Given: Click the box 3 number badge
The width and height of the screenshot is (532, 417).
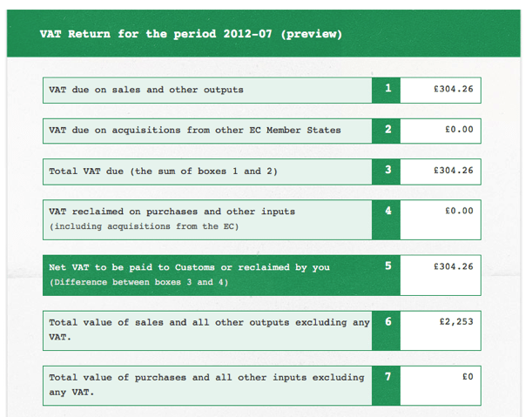Looking at the screenshot, I should 387,171.
